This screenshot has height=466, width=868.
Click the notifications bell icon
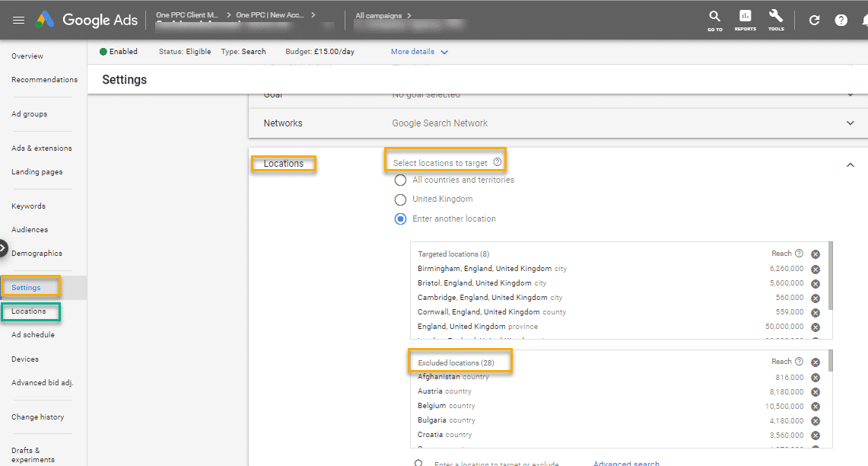click(863, 20)
